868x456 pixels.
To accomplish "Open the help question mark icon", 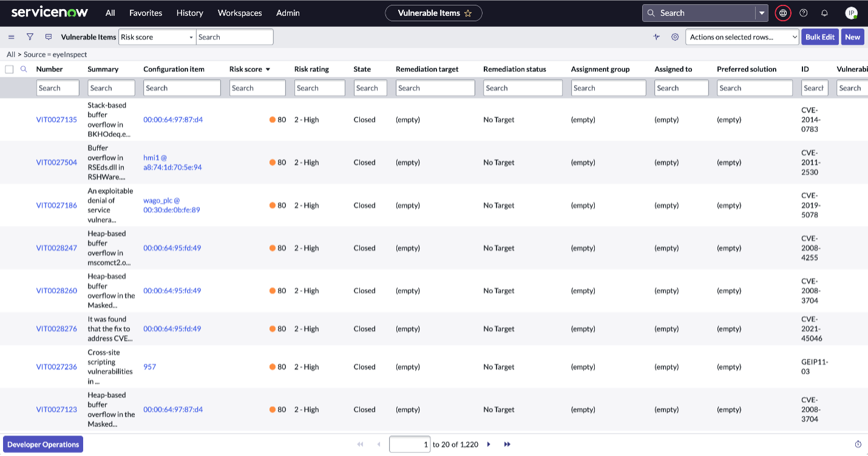I will tap(804, 13).
